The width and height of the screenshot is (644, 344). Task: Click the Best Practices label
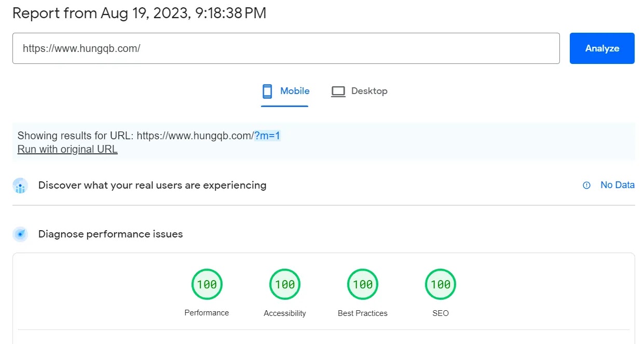[363, 313]
